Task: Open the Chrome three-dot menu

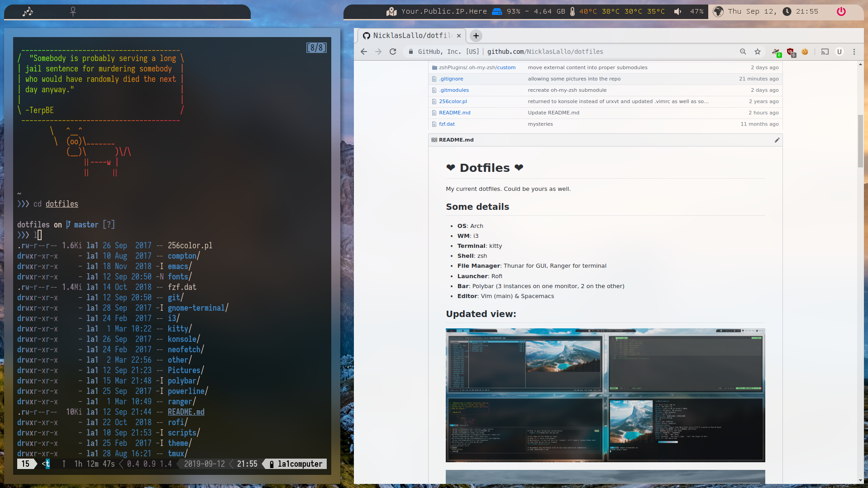Action: click(854, 52)
